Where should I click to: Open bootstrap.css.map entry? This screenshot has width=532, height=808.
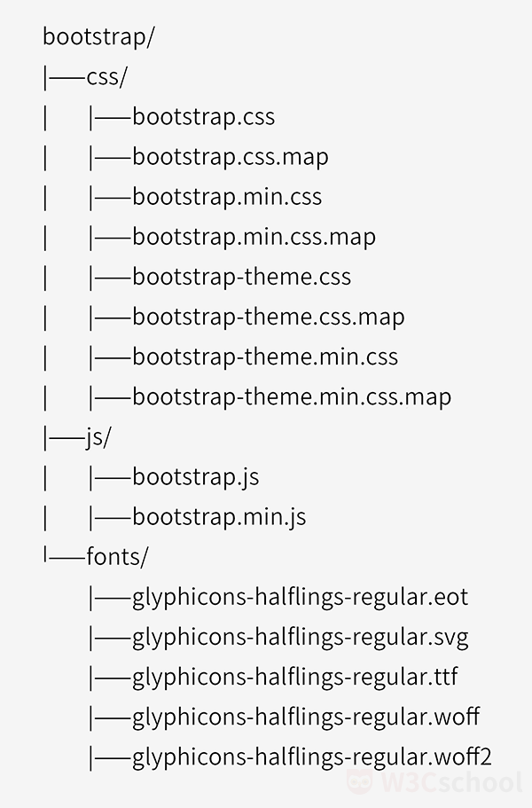pyautogui.click(x=230, y=157)
